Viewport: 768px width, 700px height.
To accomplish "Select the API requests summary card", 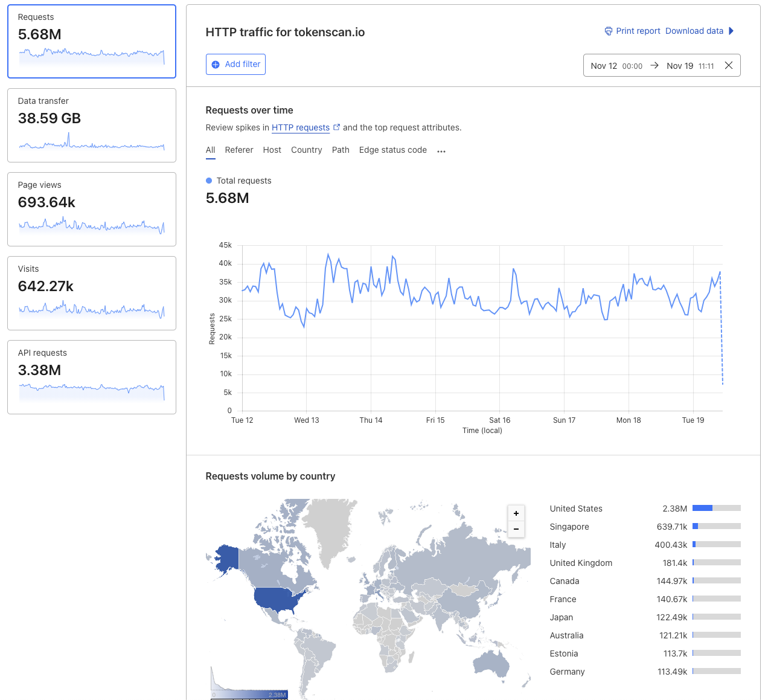I will [x=92, y=377].
